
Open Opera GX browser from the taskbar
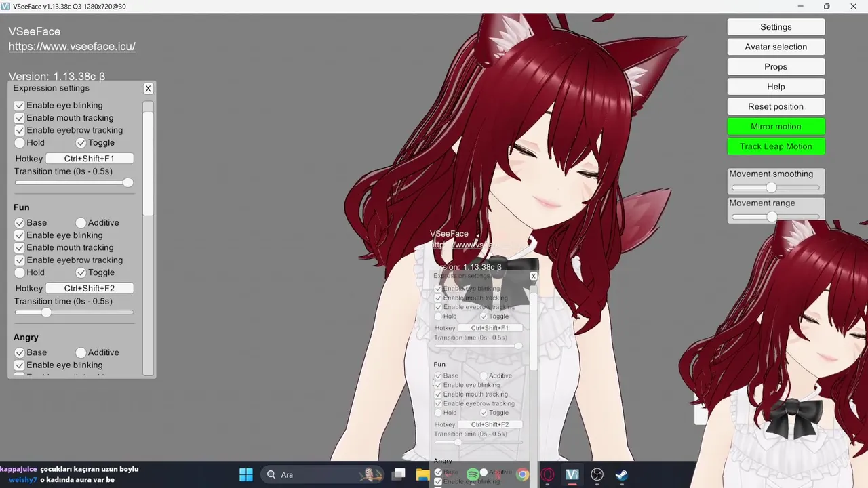[x=547, y=474]
